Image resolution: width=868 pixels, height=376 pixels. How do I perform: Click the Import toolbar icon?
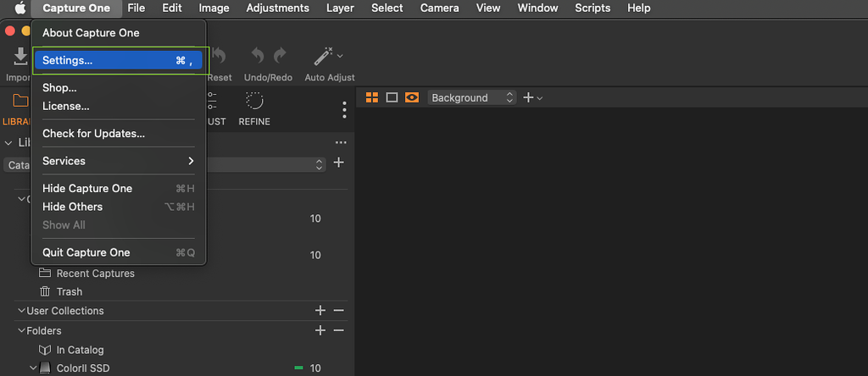click(x=20, y=57)
